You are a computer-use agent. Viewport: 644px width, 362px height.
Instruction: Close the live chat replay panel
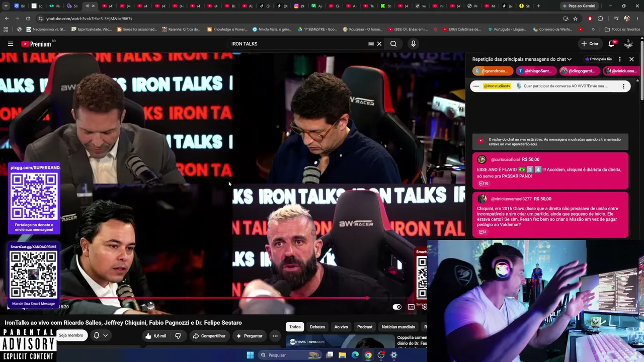[x=631, y=59]
